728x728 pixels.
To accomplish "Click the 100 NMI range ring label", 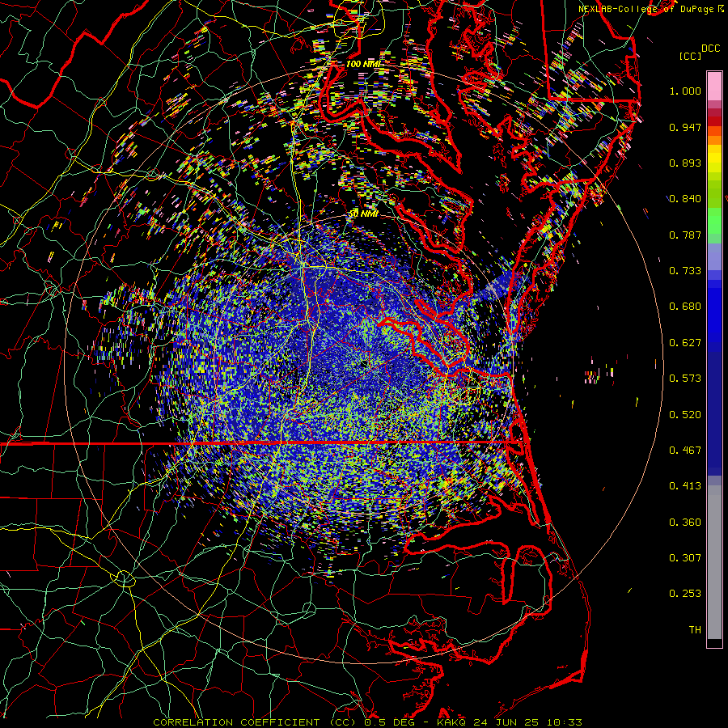I will pyautogui.click(x=363, y=64).
